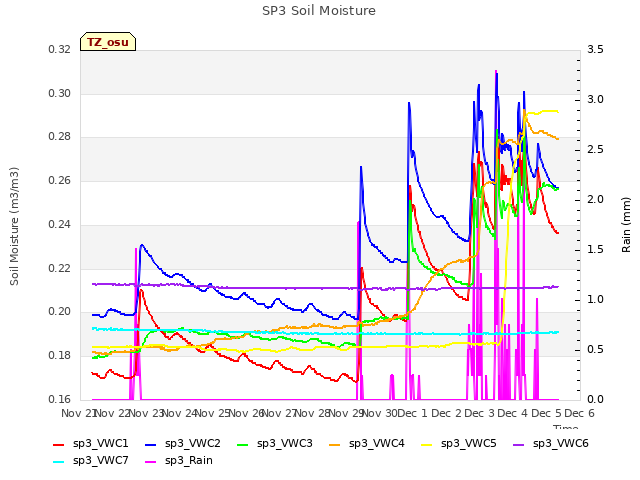
Task: Click the 2.5 rain axis tick label
Action: [x=595, y=150]
